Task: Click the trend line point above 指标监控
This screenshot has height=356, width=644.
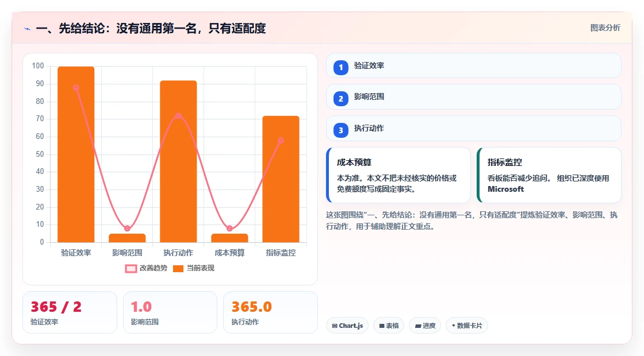Action: click(281, 141)
